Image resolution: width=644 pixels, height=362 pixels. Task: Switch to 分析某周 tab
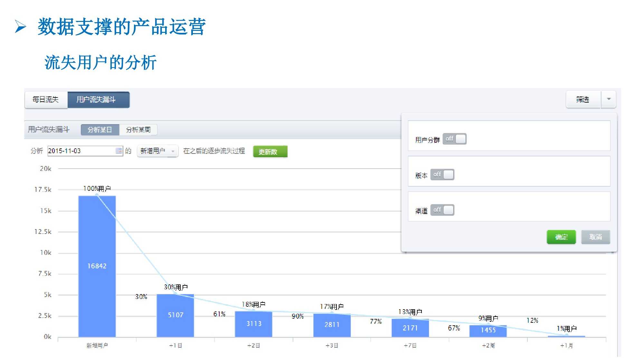[138, 130]
